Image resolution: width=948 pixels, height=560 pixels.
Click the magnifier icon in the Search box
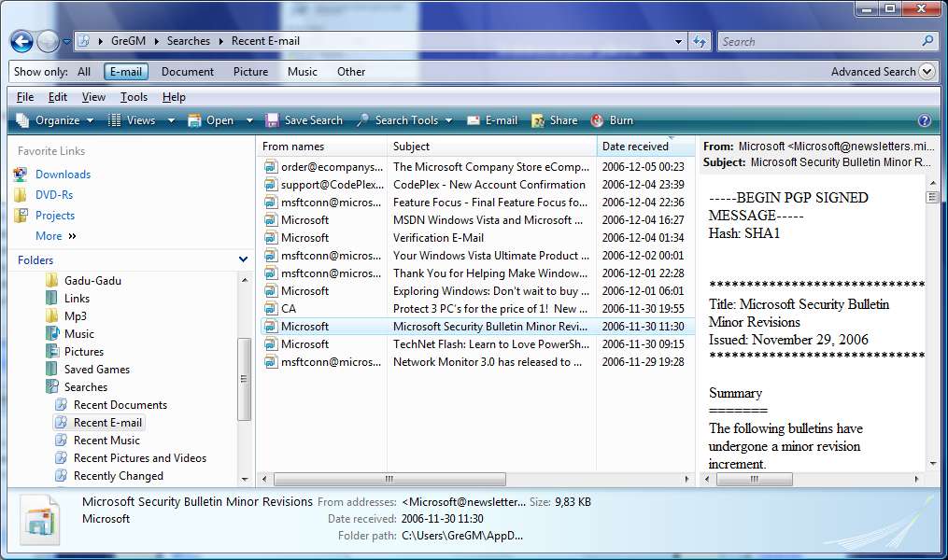[x=927, y=41]
